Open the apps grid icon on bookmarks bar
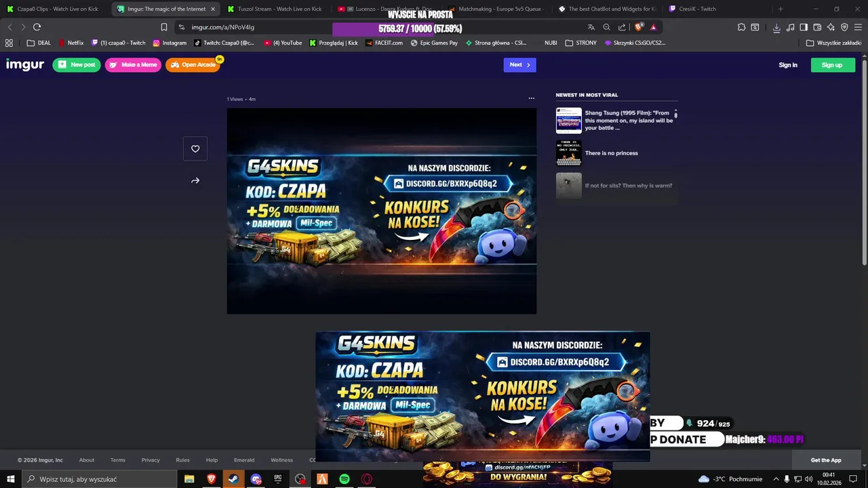 [x=9, y=43]
